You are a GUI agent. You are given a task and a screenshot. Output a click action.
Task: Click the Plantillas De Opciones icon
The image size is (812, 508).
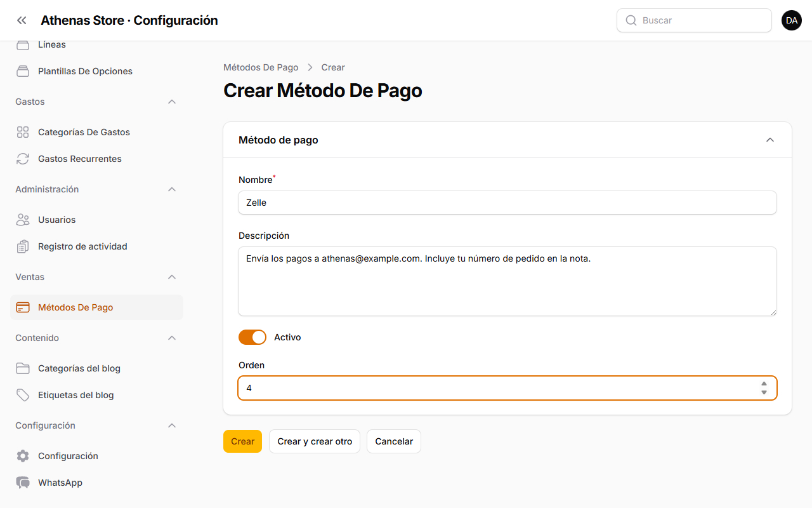click(x=23, y=71)
